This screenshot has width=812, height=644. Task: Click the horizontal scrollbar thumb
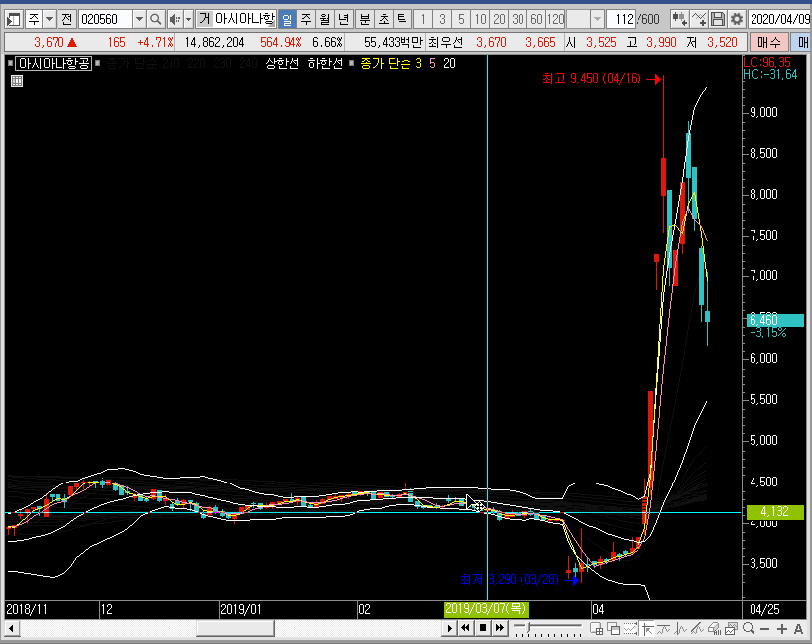(235, 629)
